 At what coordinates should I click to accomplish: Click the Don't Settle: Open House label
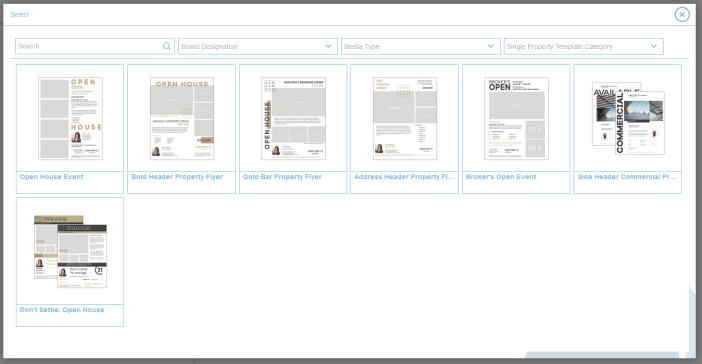62,310
